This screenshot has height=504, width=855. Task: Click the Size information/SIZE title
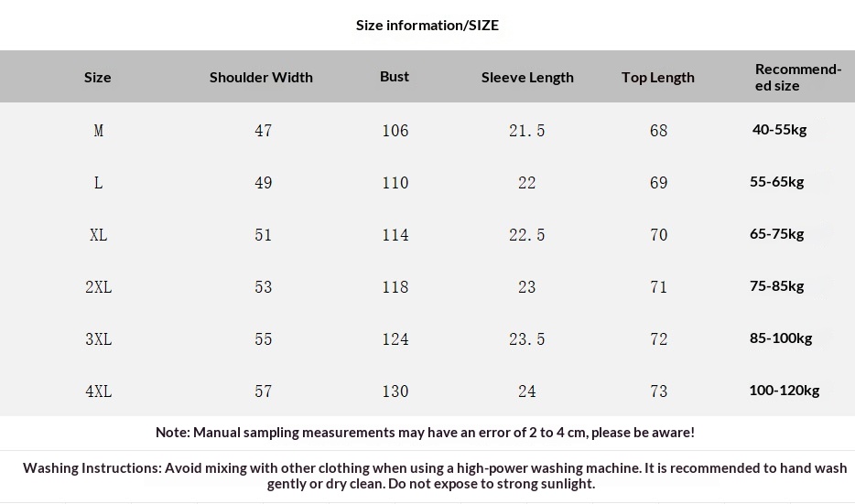click(427, 25)
